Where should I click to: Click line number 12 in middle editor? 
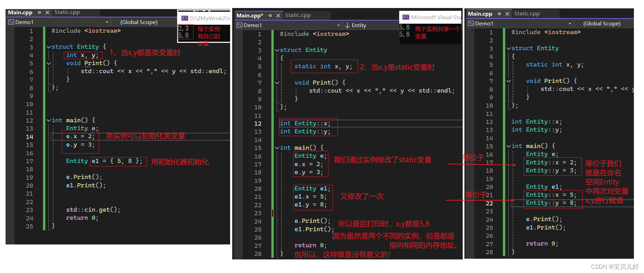258,124
